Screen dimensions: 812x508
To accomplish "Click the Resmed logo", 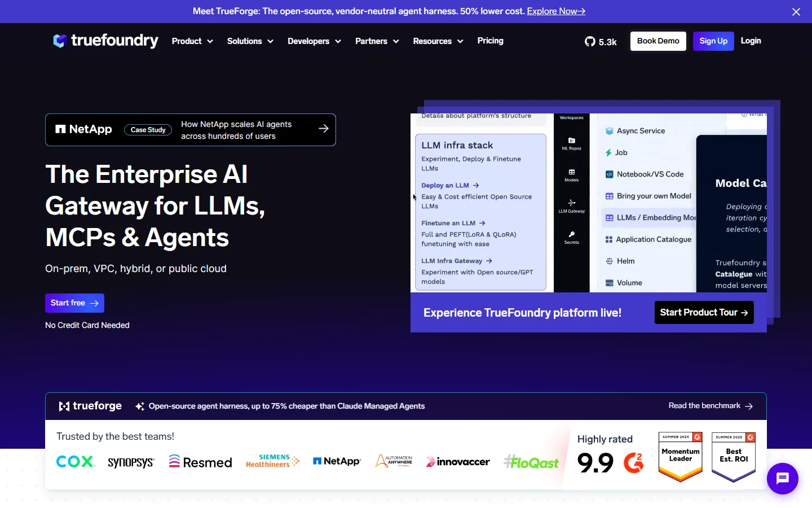I will pos(200,462).
